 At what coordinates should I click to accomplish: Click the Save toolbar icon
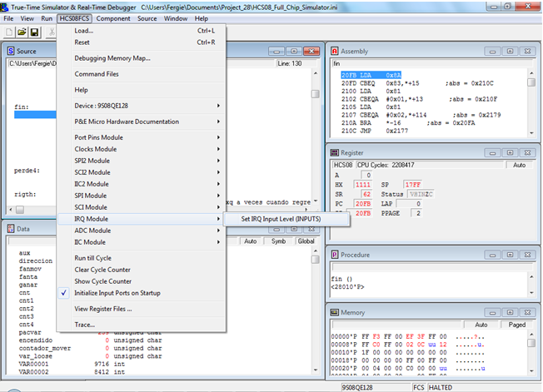point(34,32)
